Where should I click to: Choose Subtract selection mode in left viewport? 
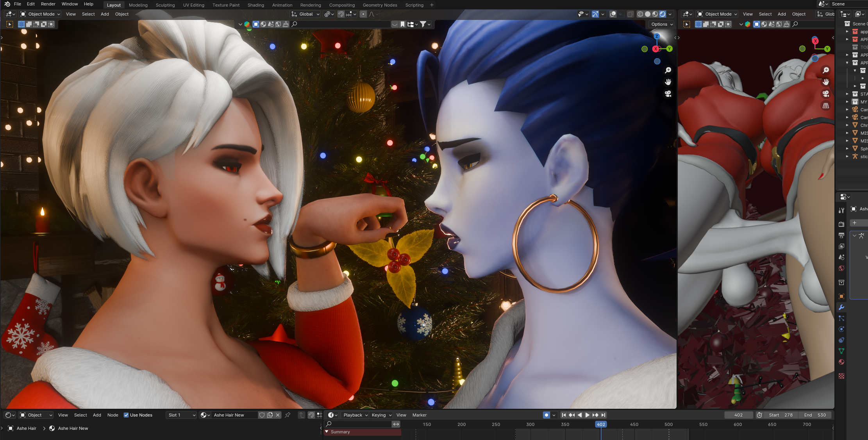36,24
